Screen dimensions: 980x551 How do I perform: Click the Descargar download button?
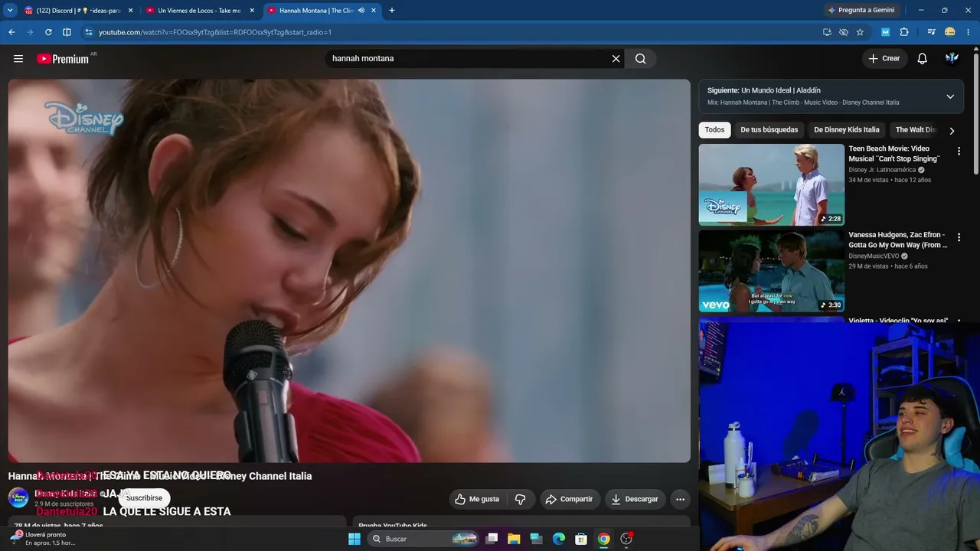[634, 499]
